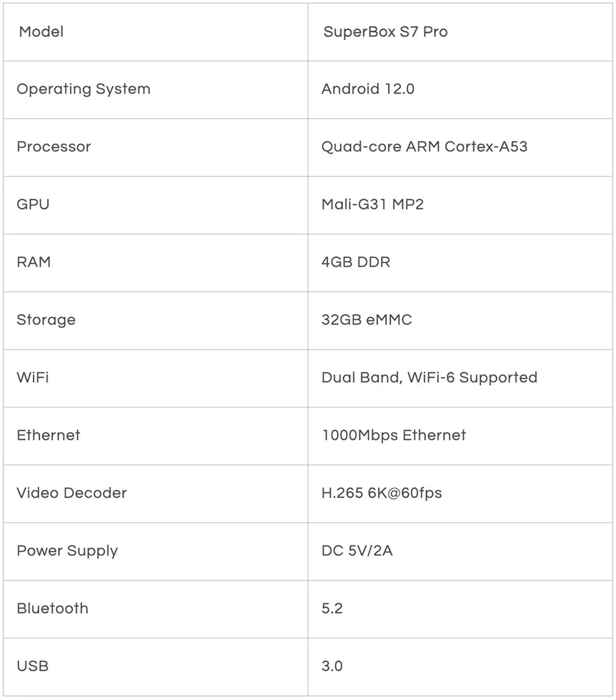Click the DC 5V/2A value
The width and height of the screenshot is (616, 700).
[x=357, y=551]
